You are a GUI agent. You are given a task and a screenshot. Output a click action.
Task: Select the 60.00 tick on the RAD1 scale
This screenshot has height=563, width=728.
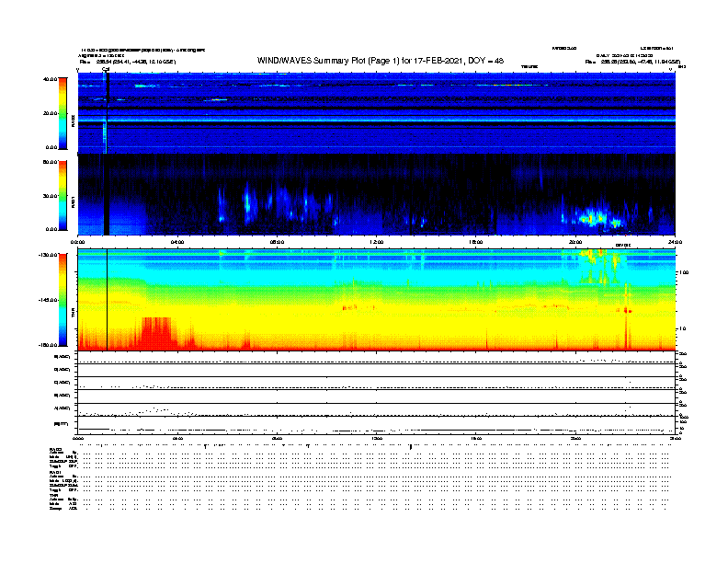[50, 162]
